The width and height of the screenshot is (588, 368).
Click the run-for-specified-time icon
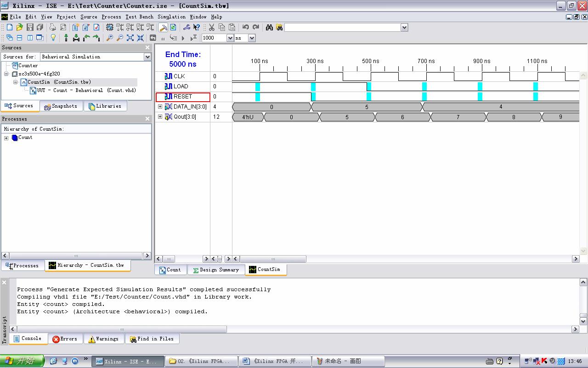click(193, 38)
